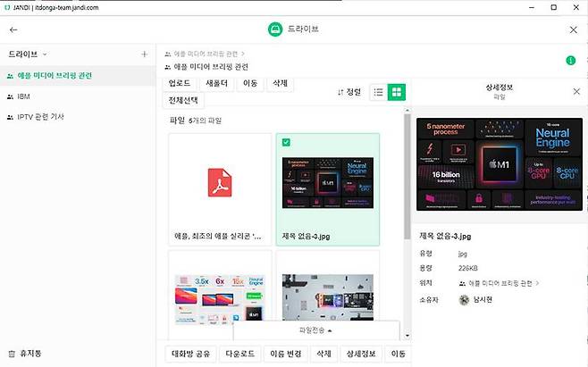Uncheck the 제목 없음-3.jpg file checkbox
The image size is (588, 367).
[x=283, y=142]
